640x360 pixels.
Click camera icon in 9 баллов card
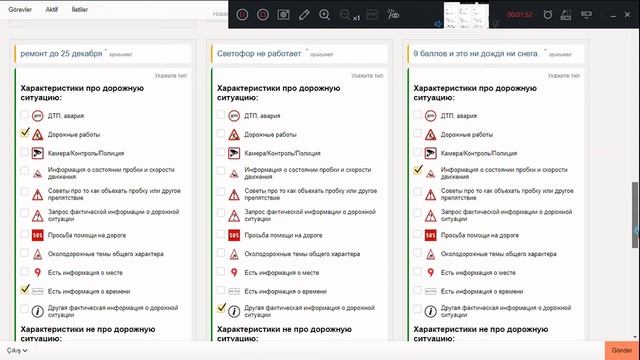pyautogui.click(x=431, y=153)
